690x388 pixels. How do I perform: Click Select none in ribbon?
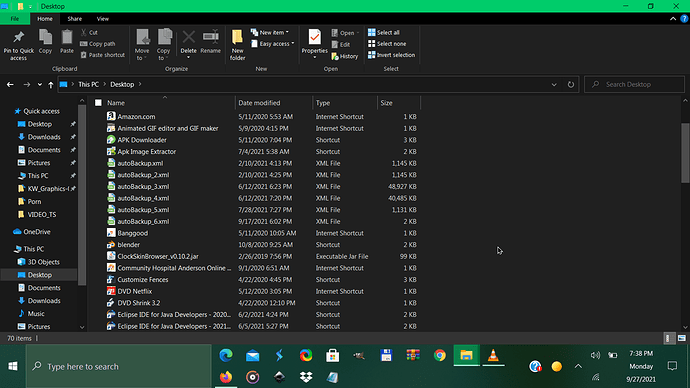pos(387,44)
